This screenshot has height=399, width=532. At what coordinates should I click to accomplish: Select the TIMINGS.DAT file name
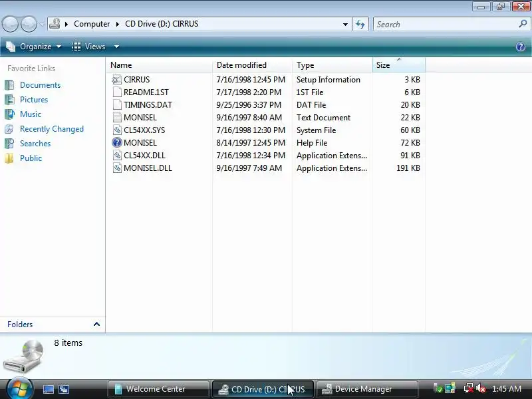tap(148, 105)
